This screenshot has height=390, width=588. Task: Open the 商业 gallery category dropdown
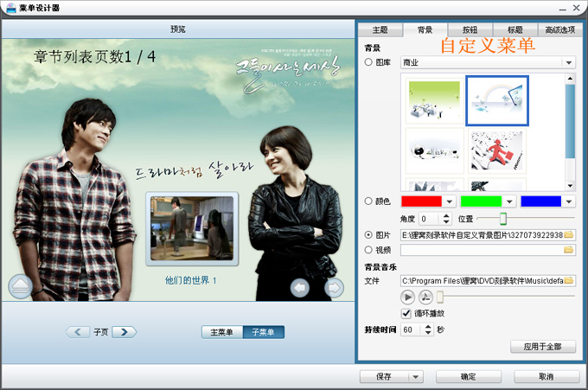[569, 62]
